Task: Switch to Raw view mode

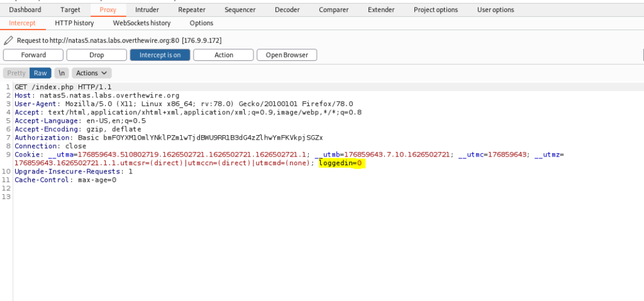Action: click(40, 73)
